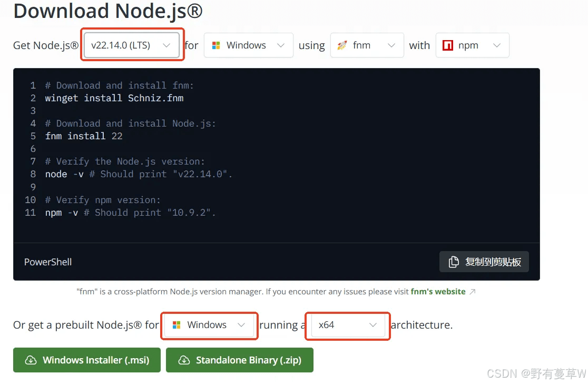This screenshot has height=384, width=588.
Task: Click the download cloud icon on the Standalone Binary button
Action: point(184,360)
